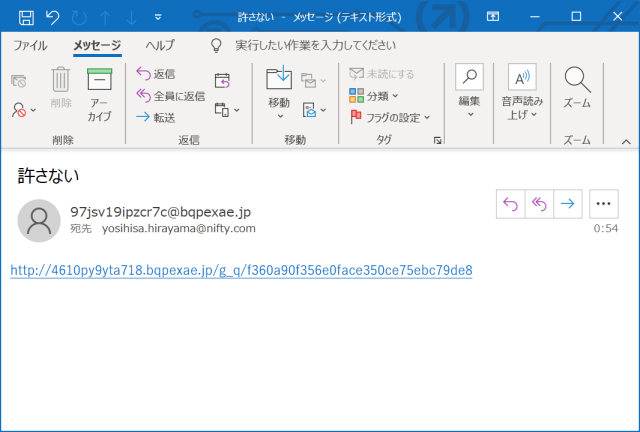The width and height of the screenshot is (640, 432).
Task: Click the Undo arrow in title bar
Action: coord(53,17)
